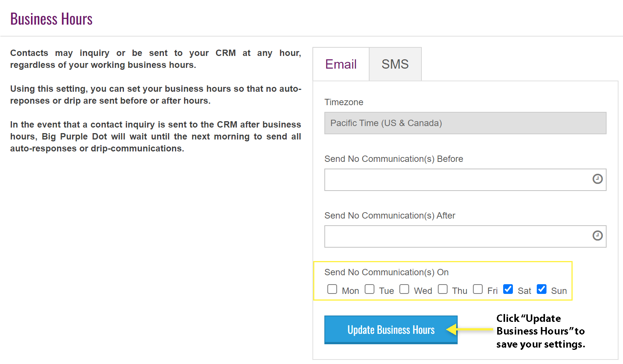Focus the Send No Communication(s) After field
The height and width of the screenshot is (364, 623).
465,236
